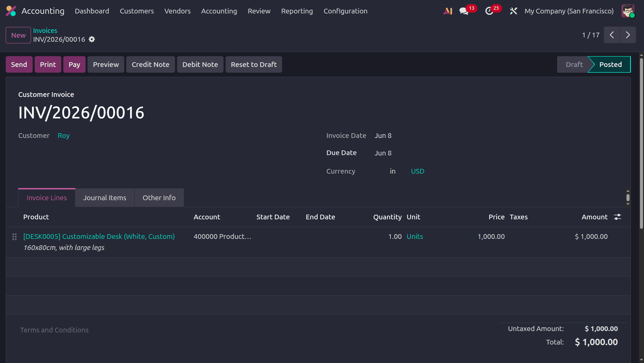Image resolution: width=644 pixels, height=363 pixels.
Task: Click the New button
Action: pyautogui.click(x=18, y=35)
